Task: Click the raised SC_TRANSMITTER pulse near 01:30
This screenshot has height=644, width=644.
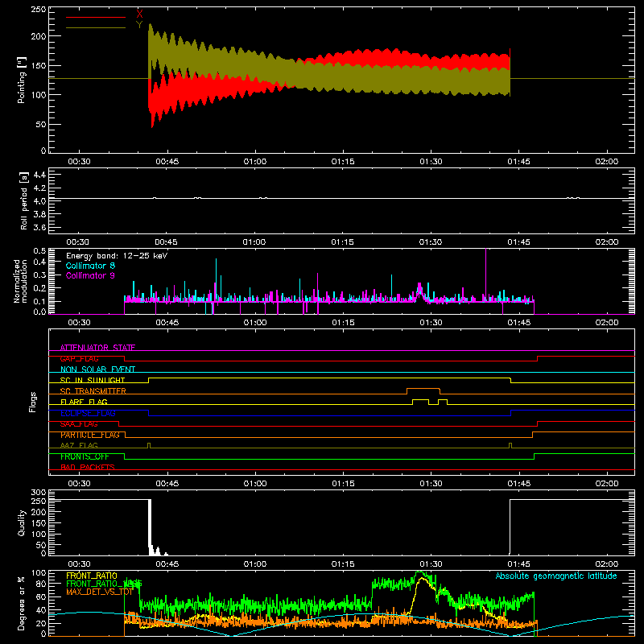Action: pyautogui.click(x=423, y=388)
